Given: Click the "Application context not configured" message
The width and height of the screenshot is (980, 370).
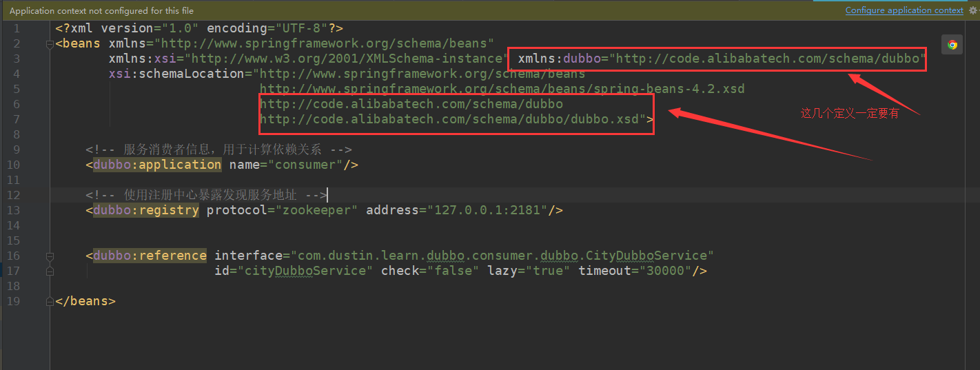Looking at the screenshot, I should [101, 11].
